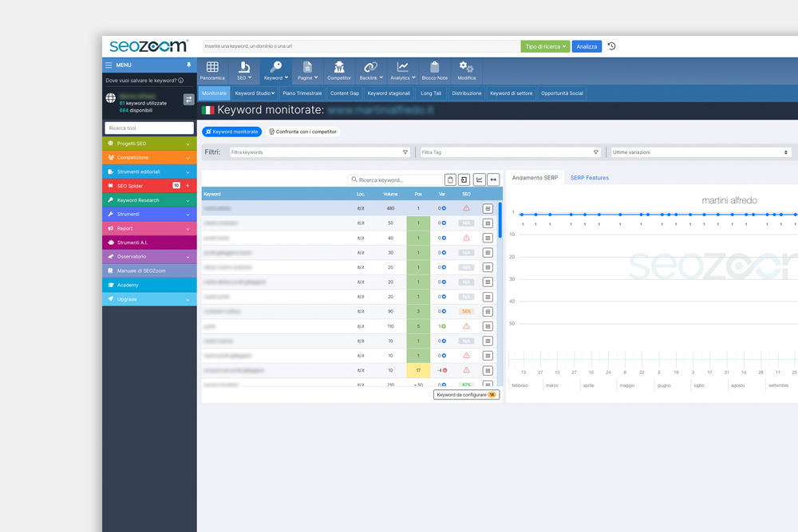
Task: Click the keyword save info icon
Action: [x=180, y=81]
